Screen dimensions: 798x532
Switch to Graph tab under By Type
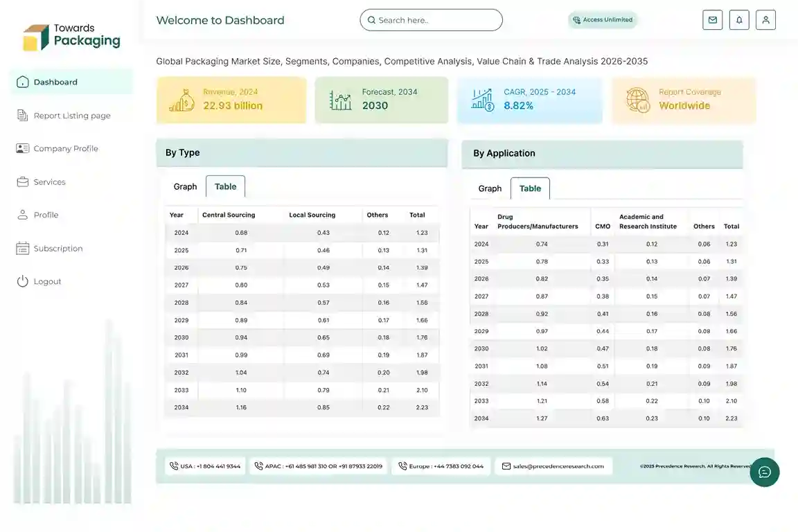coord(185,187)
